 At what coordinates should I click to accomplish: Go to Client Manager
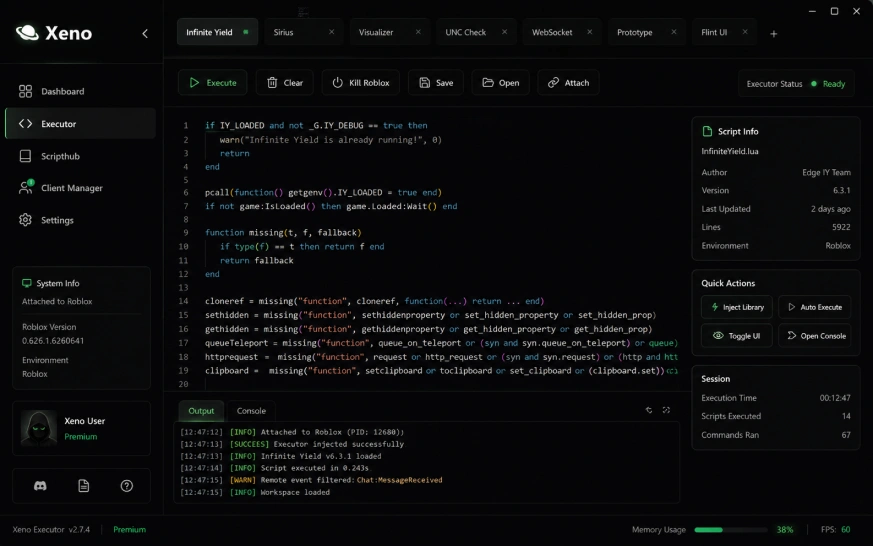tap(80, 188)
